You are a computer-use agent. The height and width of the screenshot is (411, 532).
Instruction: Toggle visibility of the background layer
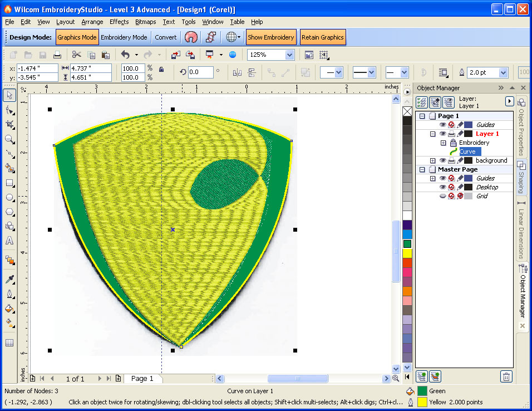[x=442, y=160]
